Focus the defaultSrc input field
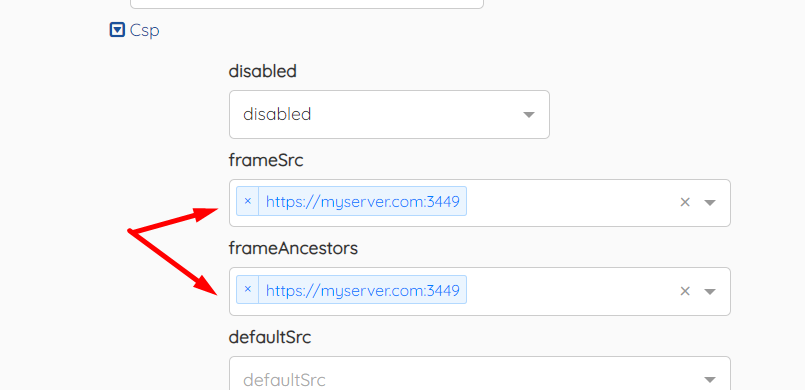The image size is (805, 390). (x=480, y=374)
